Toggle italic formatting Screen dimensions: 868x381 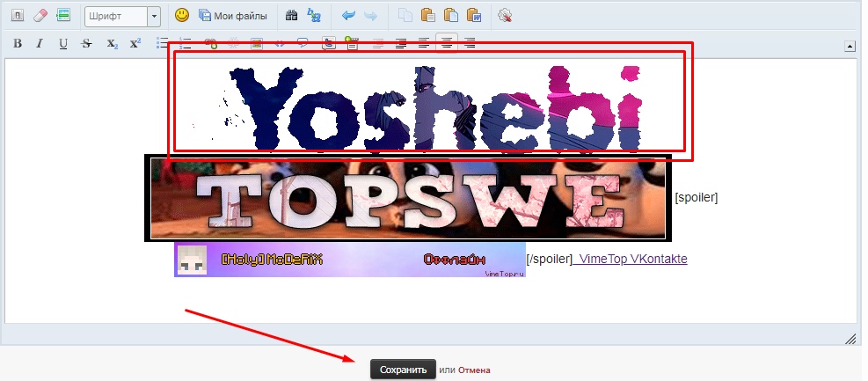pyautogui.click(x=40, y=43)
